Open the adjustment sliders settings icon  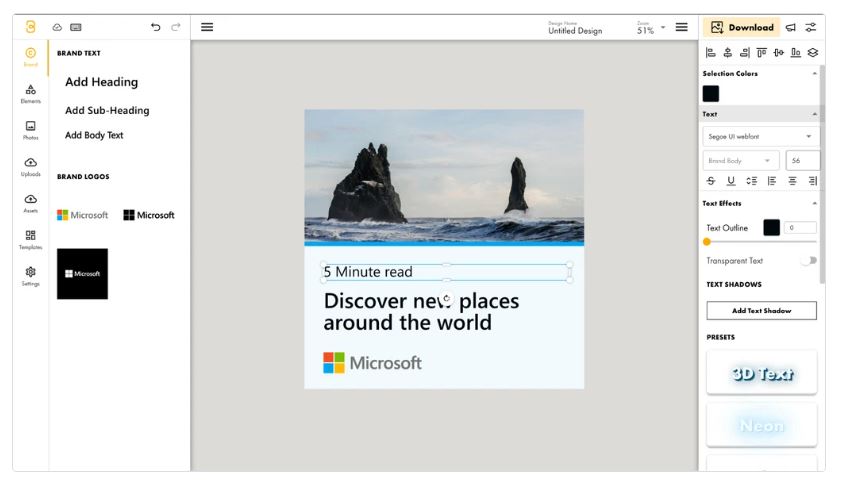click(x=811, y=27)
